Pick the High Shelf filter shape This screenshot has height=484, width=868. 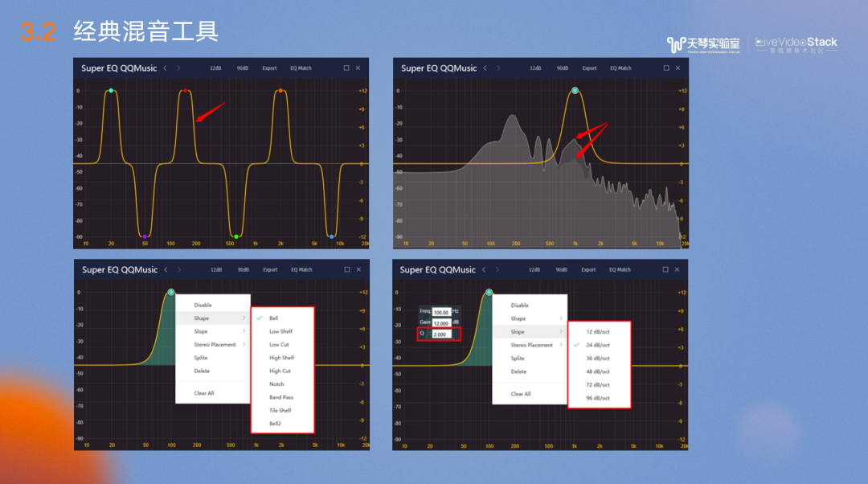pos(282,358)
